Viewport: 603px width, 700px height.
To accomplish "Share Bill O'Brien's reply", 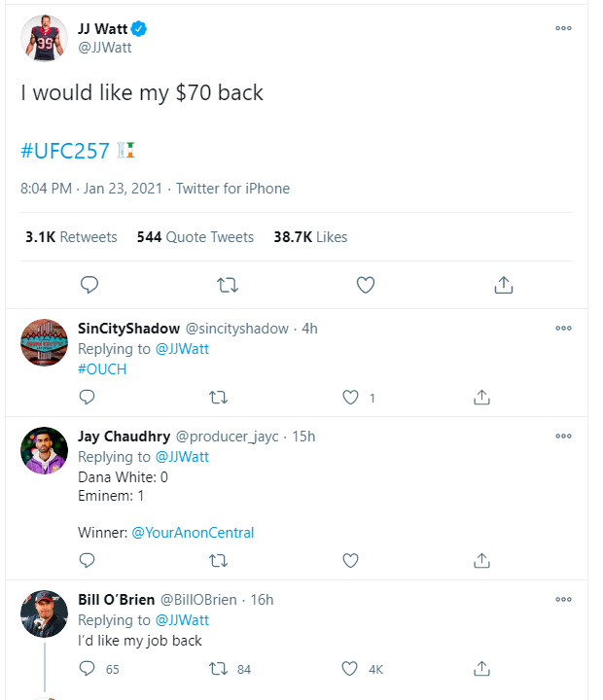I will pyautogui.click(x=480, y=669).
